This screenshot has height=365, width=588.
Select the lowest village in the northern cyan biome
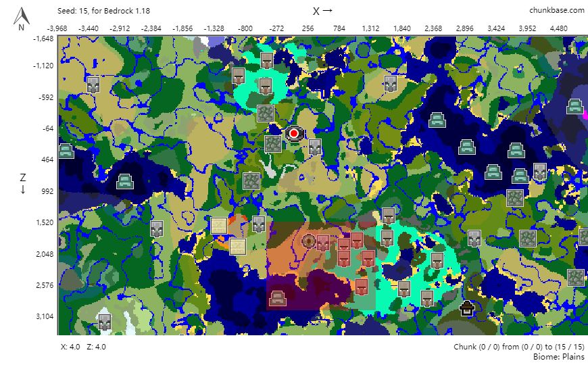(x=265, y=87)
